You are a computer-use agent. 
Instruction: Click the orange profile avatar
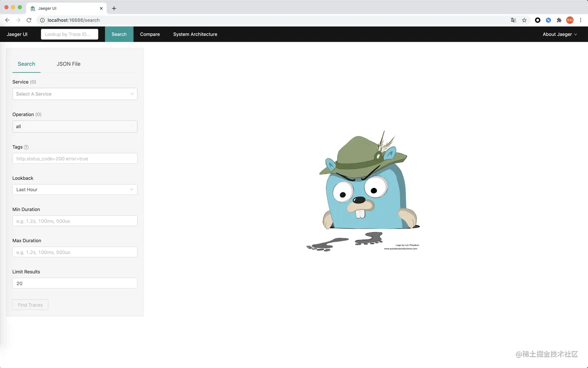tap(570, 20)
